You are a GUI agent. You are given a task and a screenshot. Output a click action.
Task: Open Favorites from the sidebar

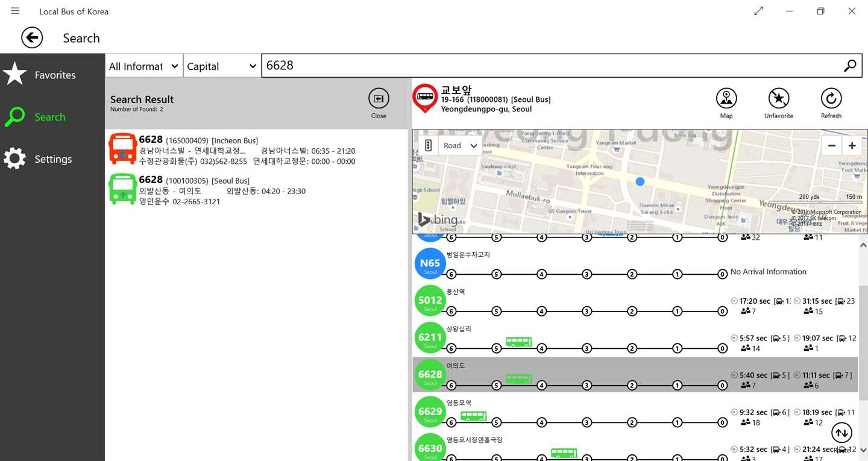pos(52,75)
